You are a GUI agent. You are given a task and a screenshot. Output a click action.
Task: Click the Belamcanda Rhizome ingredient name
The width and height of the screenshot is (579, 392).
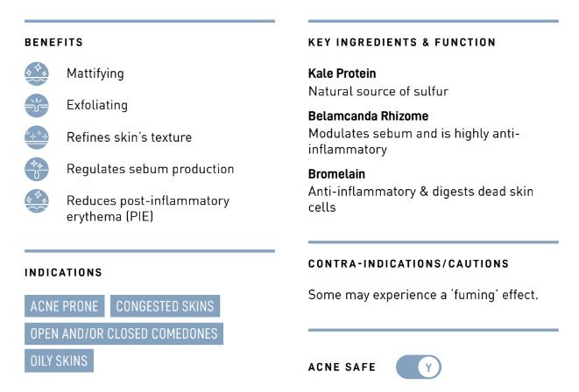368,115
